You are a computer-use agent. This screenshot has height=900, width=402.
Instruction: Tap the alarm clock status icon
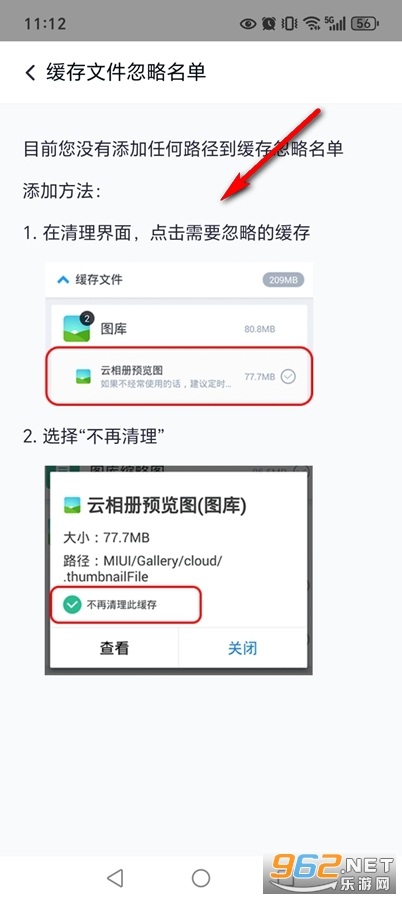coord(268,24)
